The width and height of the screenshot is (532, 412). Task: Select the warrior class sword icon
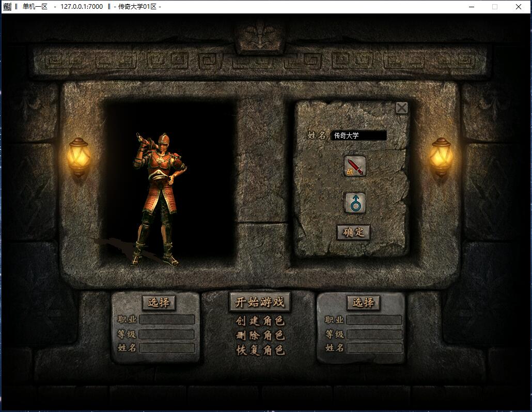pos(355,166)
